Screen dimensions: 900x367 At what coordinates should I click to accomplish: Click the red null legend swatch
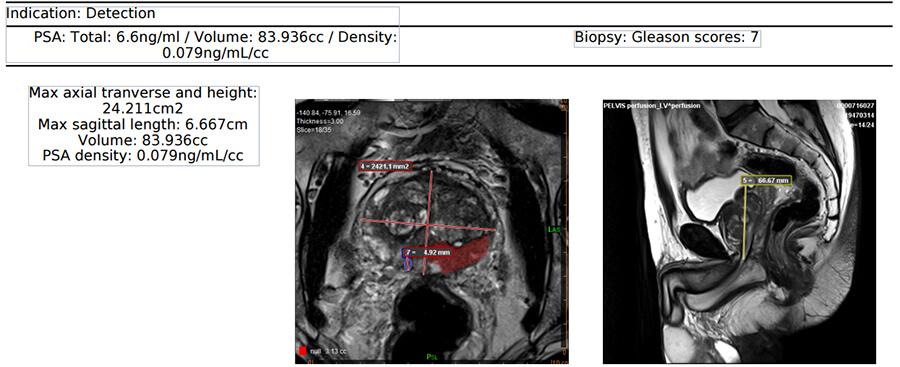302,350
